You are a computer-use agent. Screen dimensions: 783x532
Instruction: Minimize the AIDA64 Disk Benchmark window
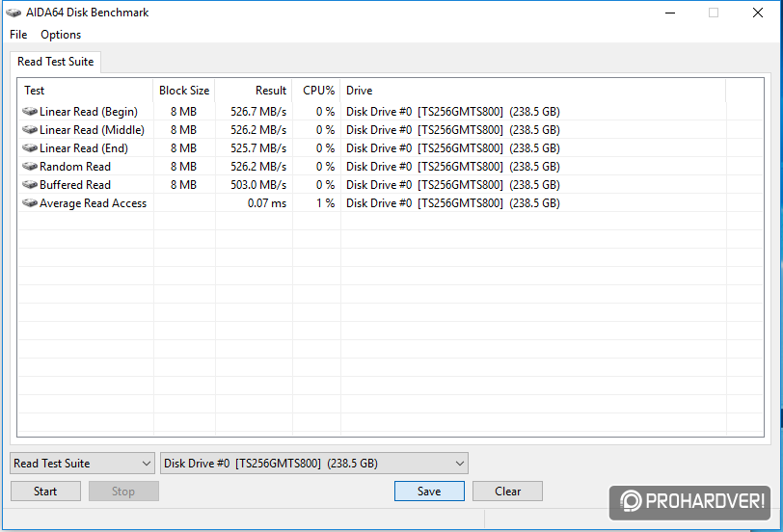670,13
